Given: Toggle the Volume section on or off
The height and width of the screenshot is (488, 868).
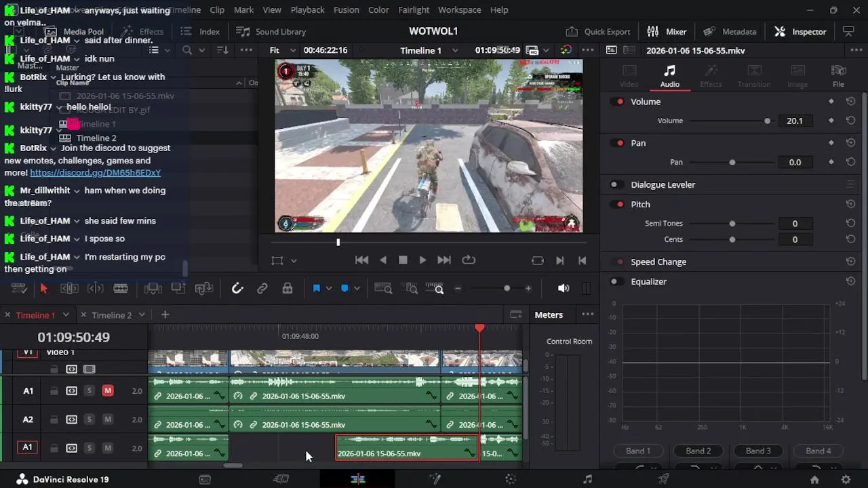Looking at the screenshot, I should 618,102.
